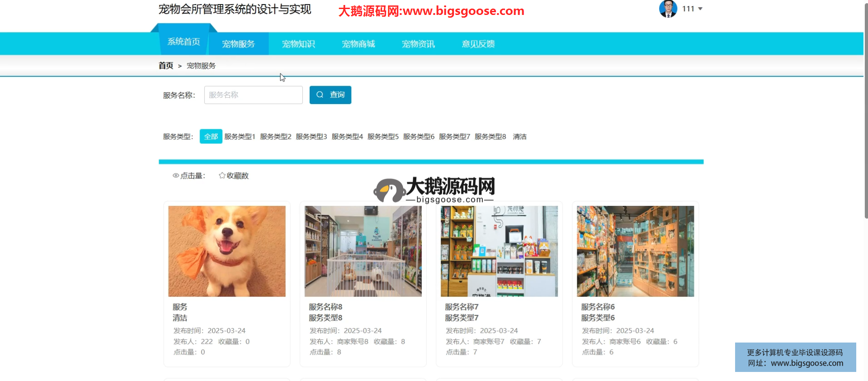Click 点击量: 8 on 服务名称8 card
The image size is (868, 381).
coord(325,352)
